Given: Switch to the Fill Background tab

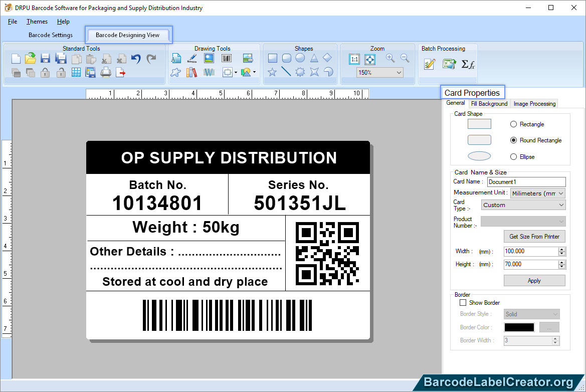Looking at the screenshot, I should [x=489, y=104].
